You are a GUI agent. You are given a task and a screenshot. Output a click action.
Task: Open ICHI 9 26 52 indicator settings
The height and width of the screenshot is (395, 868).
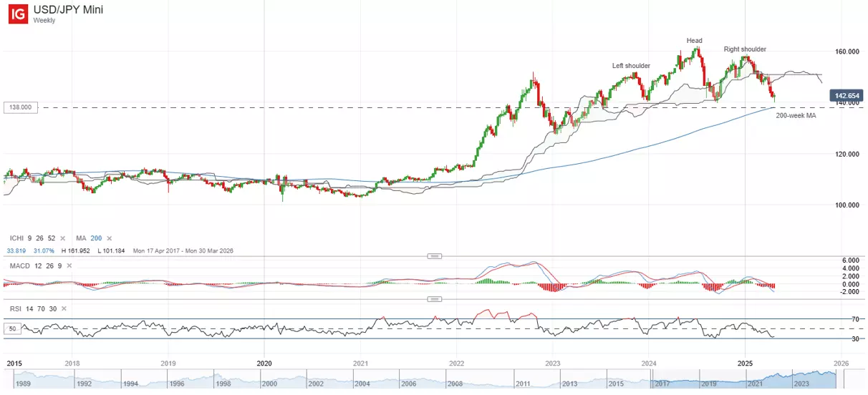click(x=32, y=238)
